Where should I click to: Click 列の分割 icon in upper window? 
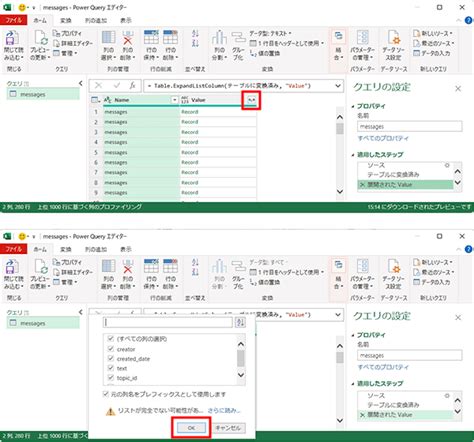pos(219,37)
